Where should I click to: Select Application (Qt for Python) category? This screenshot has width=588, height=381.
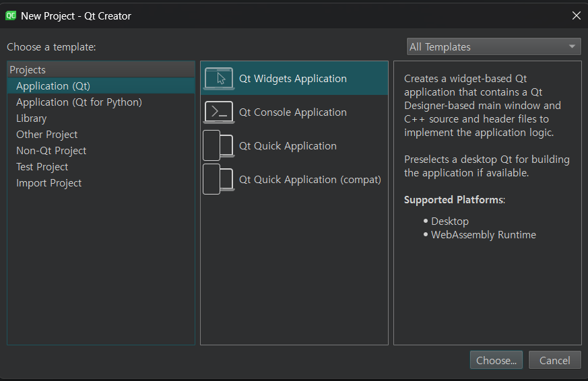click(x=101, y=102)
